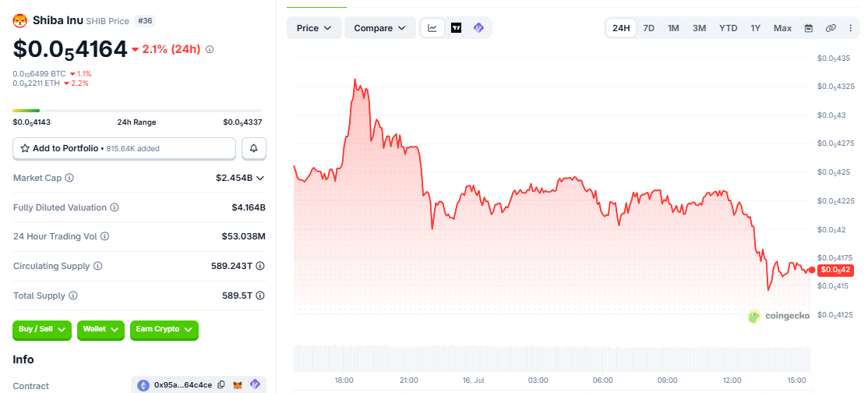
Task: Open the Price dropdown above chart
Action: point(314,28)
